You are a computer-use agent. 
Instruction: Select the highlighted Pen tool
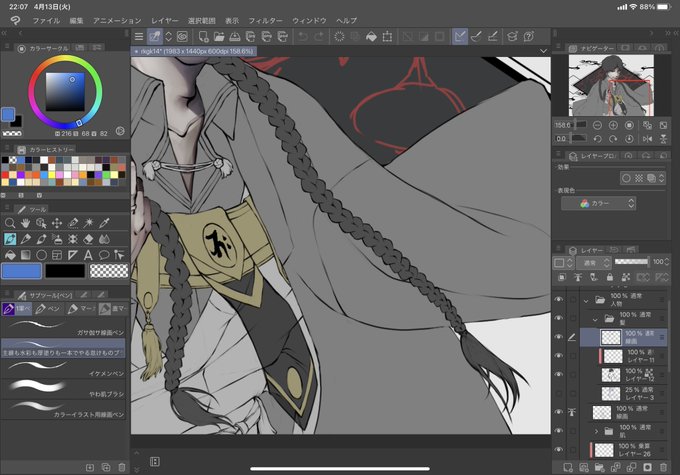pos(10,239)
